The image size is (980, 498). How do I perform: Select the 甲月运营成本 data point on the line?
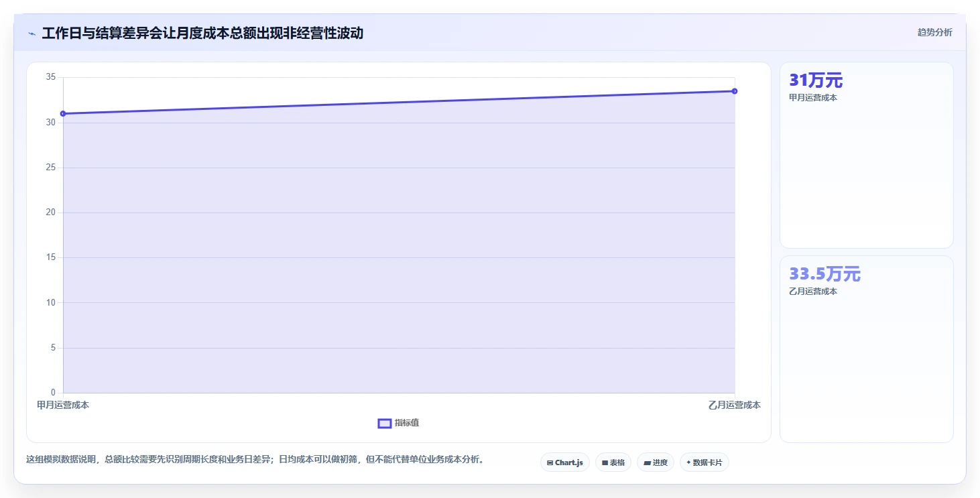pyautogui.click(x=63, y=113)
